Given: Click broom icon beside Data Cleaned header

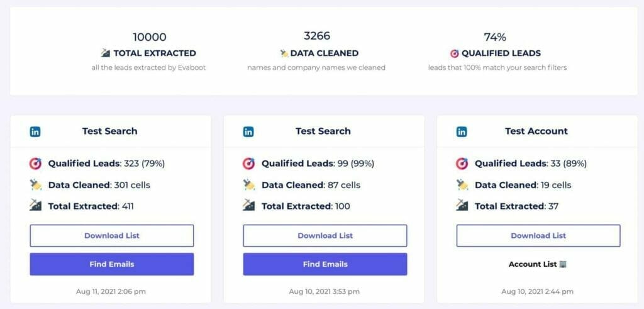Looking at the screenshot, I should [284, 53].
